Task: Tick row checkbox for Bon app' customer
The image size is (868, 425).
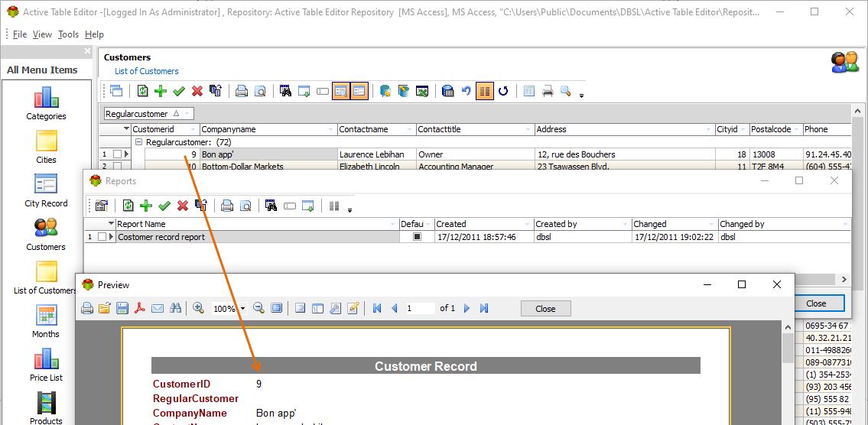Action: coord(117,154)
